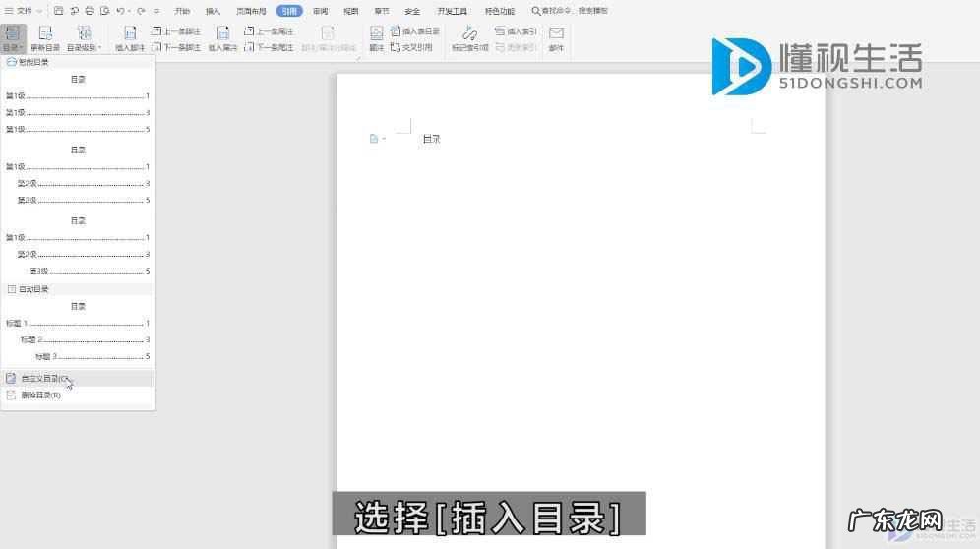The height and width of the screenshot is (549, 980).
Task: Click 插入表目录 insert table of figures
Action: [415, 30]
